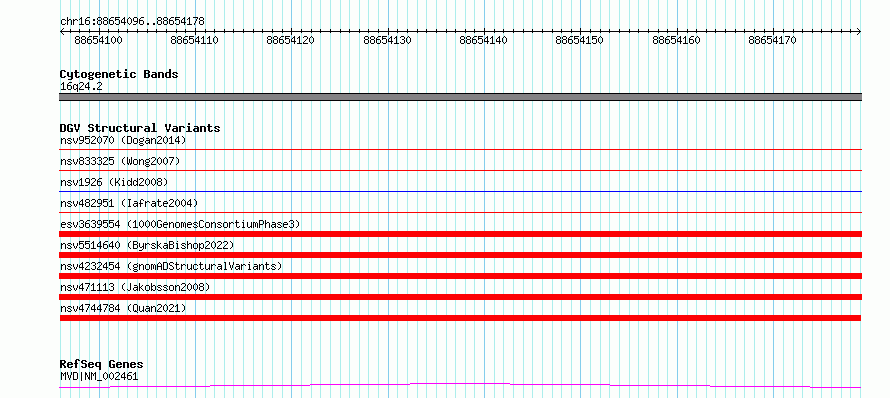Click the blue line under nsv1926
The height and width of the screenshot is (398, 890).
[460, 191]
